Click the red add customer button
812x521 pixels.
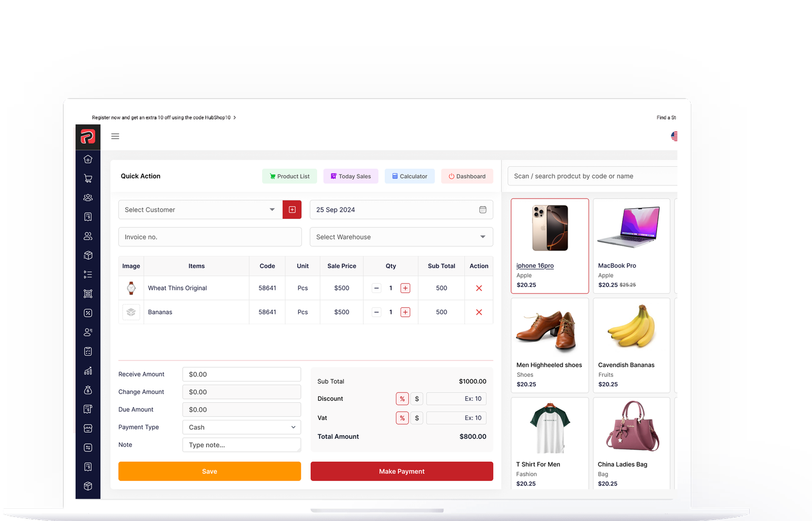click(292, 210)
